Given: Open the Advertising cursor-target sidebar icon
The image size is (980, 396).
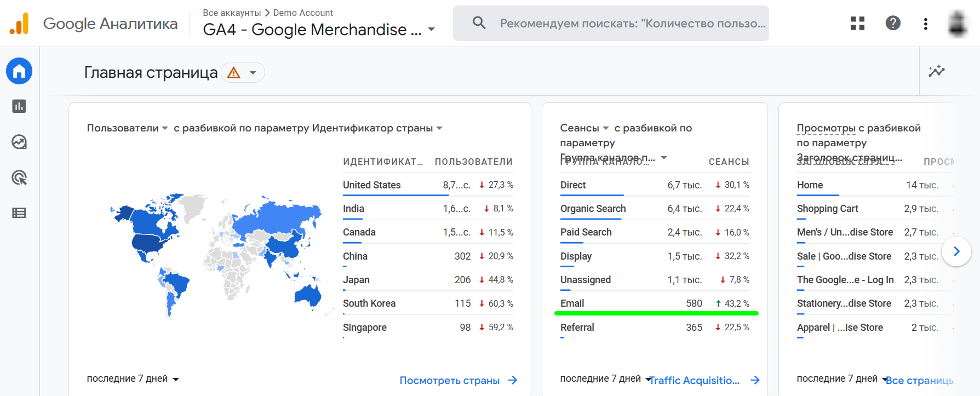Looking at the screenshot, I should click(19, 177).
